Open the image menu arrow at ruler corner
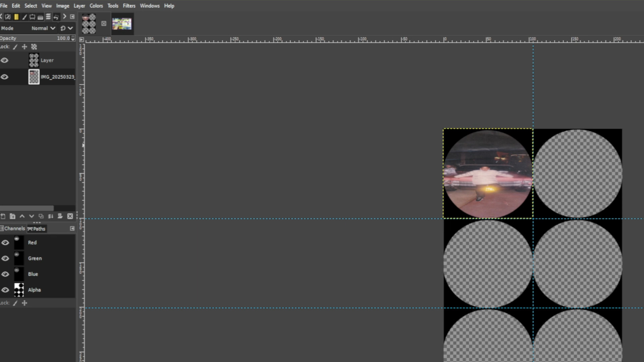This screenshot has height=362, width=644. (81, 40)
